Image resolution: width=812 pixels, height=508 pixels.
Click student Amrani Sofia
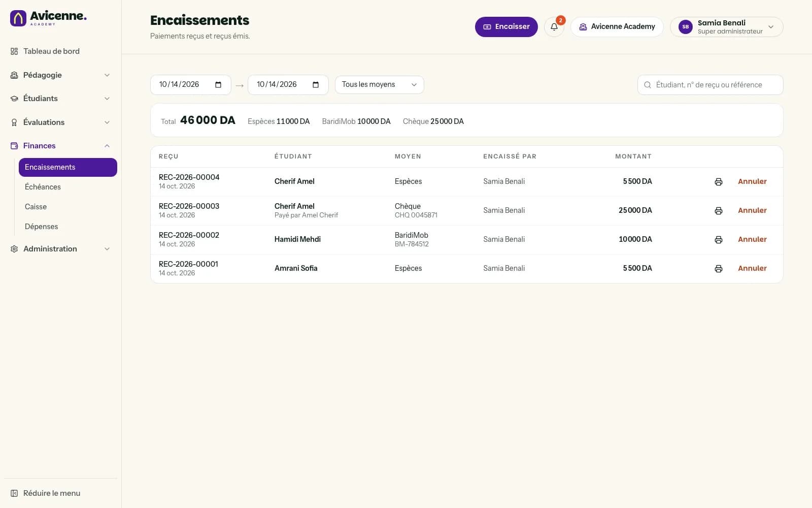tap(296, 268)
